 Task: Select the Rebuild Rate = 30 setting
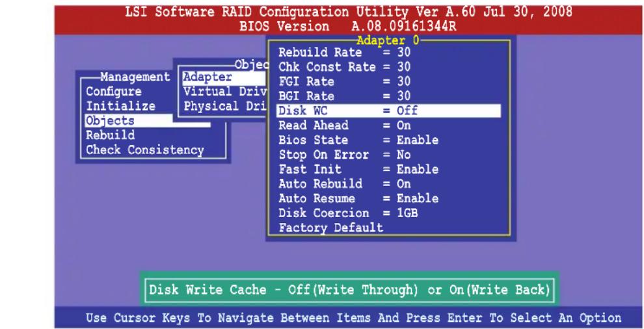click(344, 52)
